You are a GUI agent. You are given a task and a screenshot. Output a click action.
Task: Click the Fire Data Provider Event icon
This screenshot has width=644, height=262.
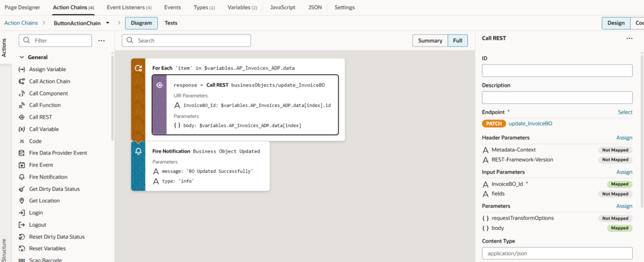pyautogui.click(x=22, y=153)
